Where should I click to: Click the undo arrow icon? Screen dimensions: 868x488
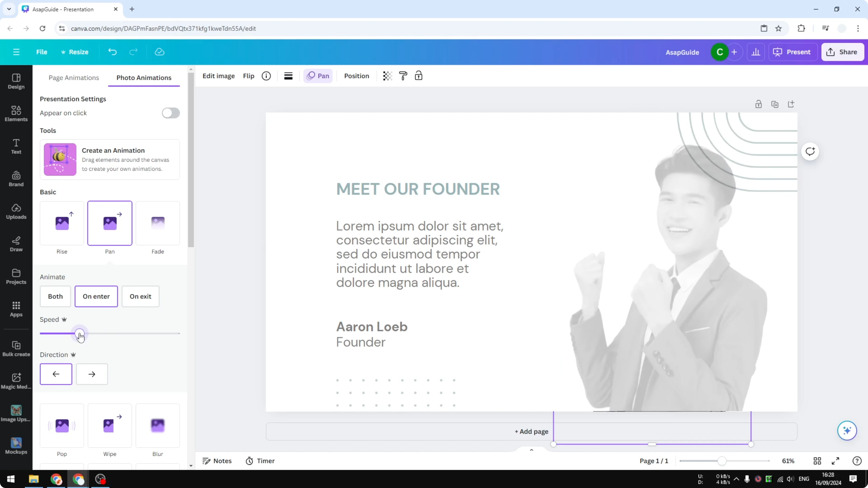point(113,52)
